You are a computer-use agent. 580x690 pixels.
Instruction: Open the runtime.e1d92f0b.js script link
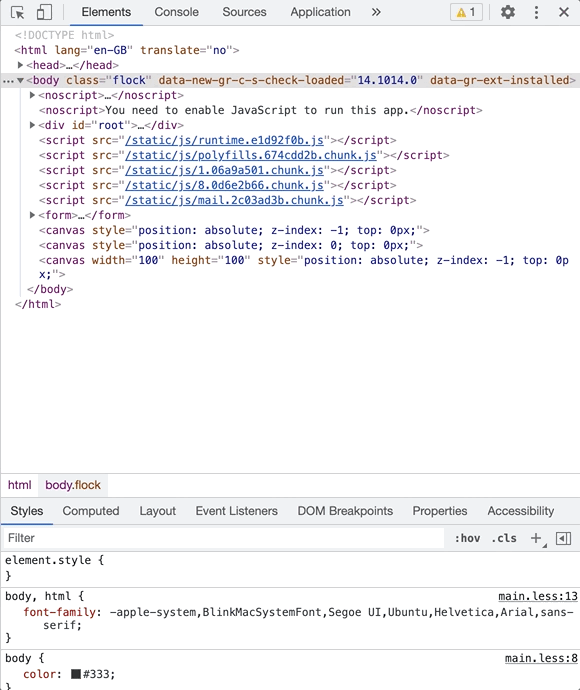(x=224, y=140)
